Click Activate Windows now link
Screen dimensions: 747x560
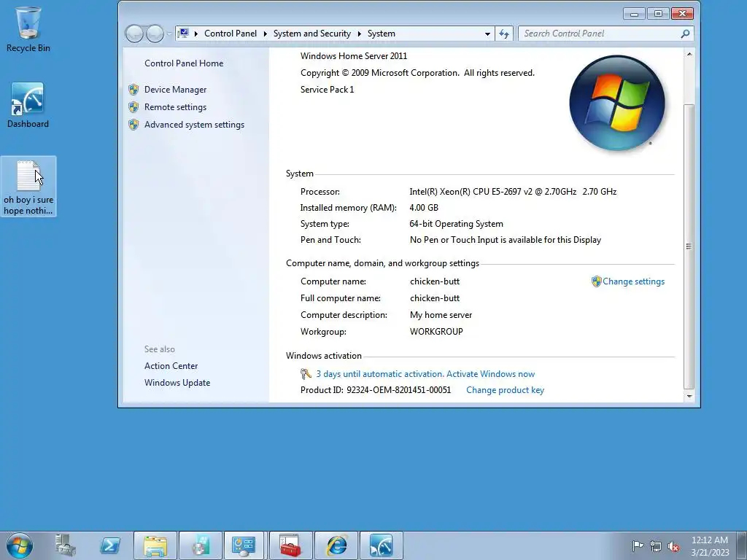point(491,374)
